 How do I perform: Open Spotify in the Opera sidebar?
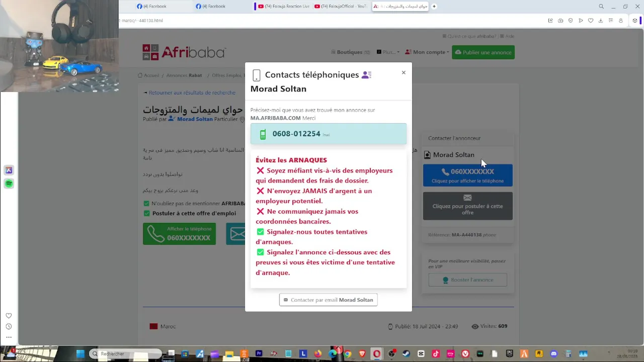click(9, 184)
